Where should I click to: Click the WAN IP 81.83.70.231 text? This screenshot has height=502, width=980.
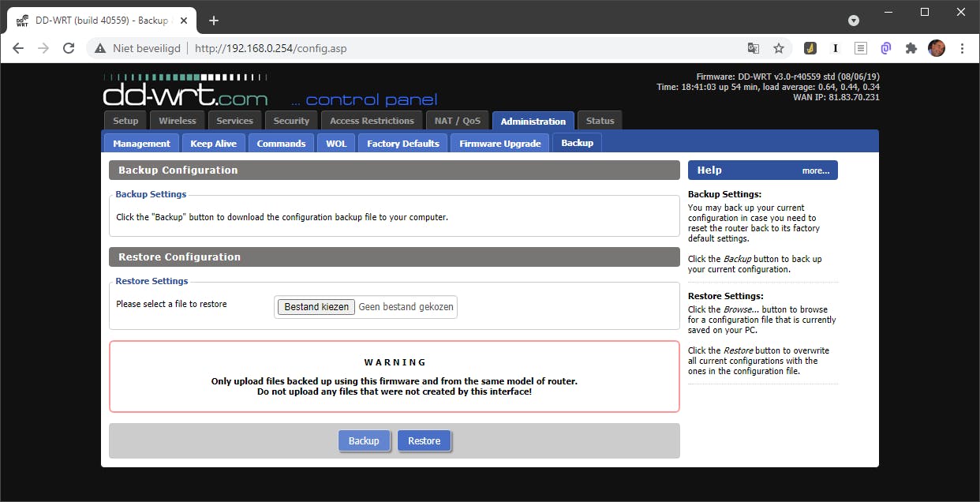tap(836, 97)
